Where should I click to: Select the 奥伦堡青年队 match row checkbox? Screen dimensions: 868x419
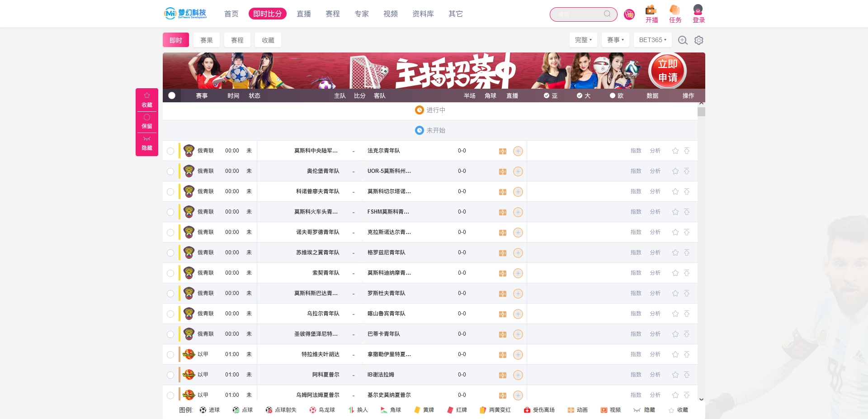coord(170,171)
